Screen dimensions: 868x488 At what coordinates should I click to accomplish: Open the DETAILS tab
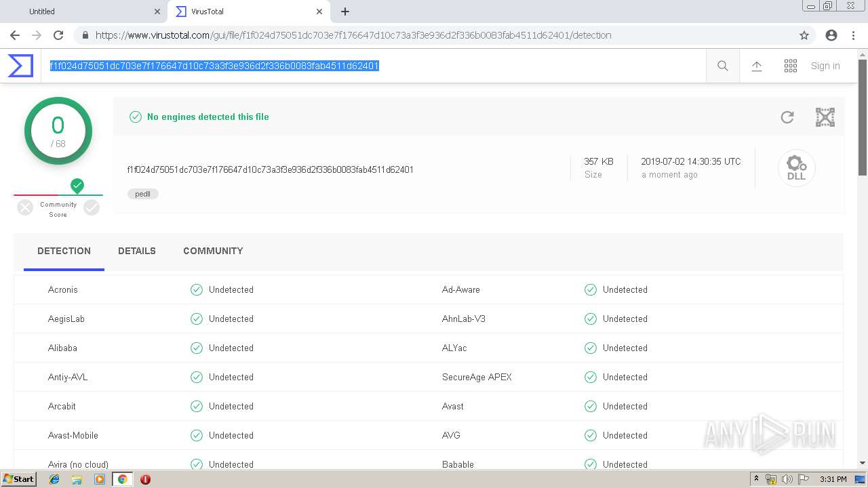[x=137, y=251]
